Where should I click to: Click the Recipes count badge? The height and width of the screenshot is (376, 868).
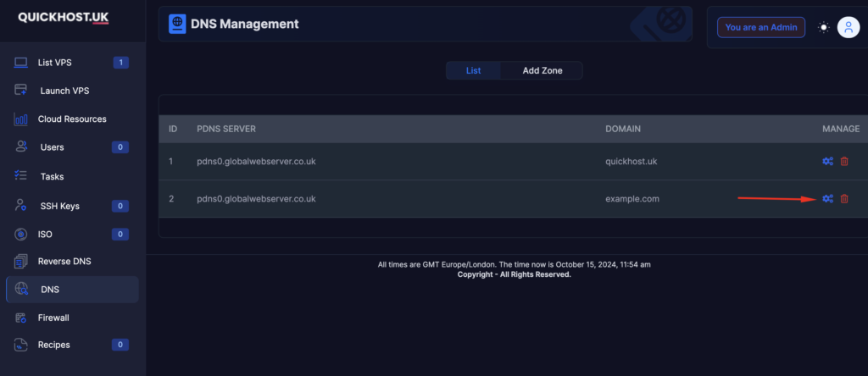120,345
